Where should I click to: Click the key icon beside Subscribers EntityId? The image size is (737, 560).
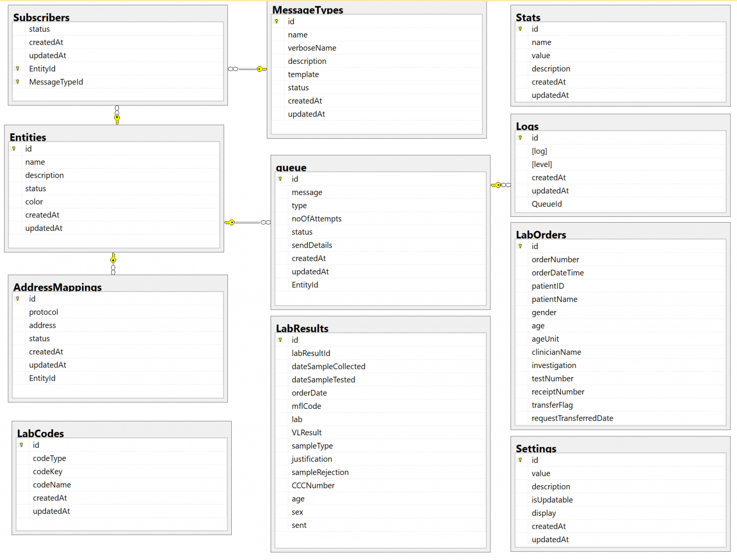pyautogui.click(x=18, y=69)
